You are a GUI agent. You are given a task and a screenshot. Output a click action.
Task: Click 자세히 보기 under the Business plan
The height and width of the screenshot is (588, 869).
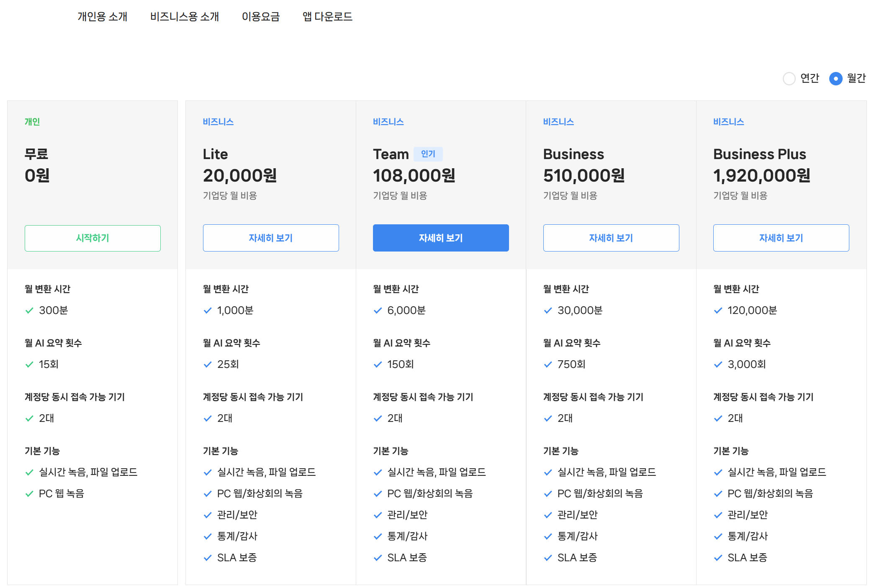coord(611,238)
